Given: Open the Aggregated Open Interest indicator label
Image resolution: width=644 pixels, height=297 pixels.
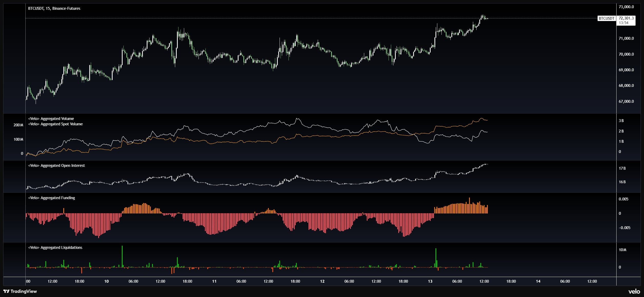Looking at the screenshot, I should (56, 165).
